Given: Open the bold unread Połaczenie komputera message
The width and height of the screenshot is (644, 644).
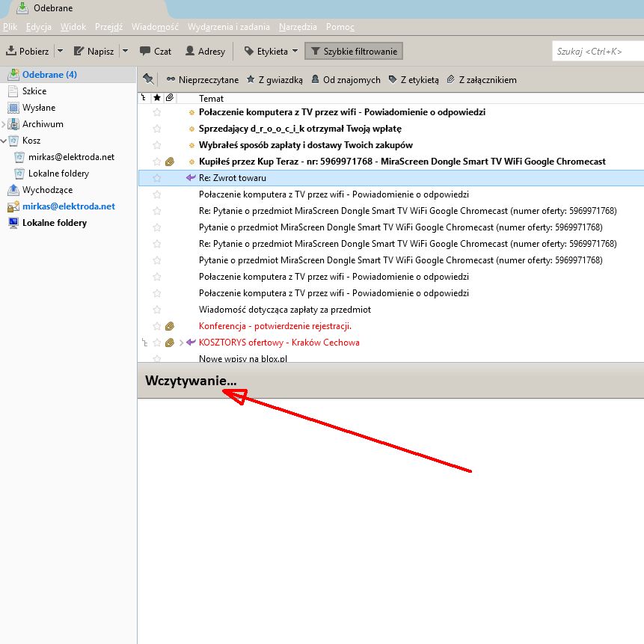Looking at the screenshot, I should tap(342, 112).
